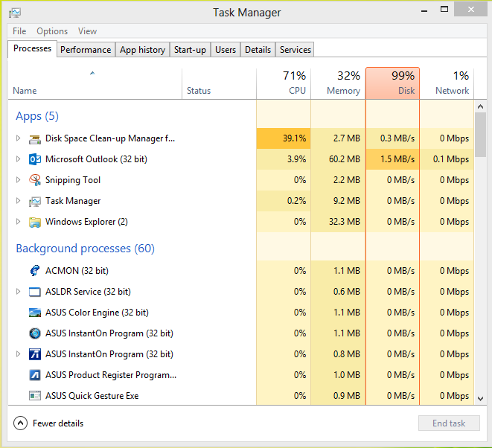Click the vertical scrollbar thumb
Viewport: 492px width, 448px height.
click(480, 135)
